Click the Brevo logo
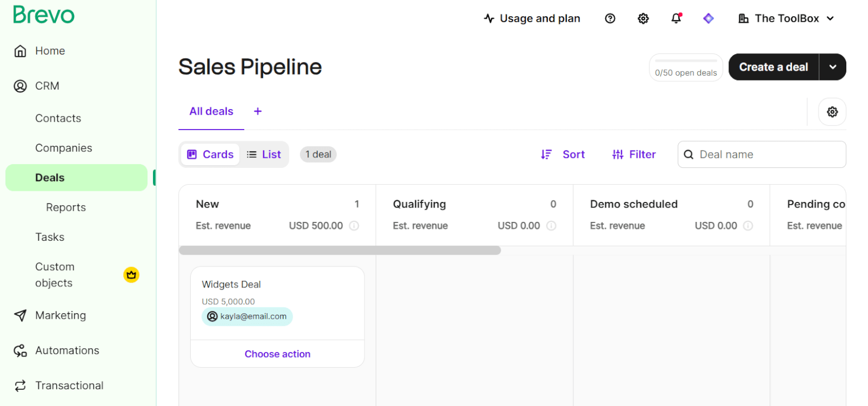The image size is (868, 406). click(x=43, y=15)
